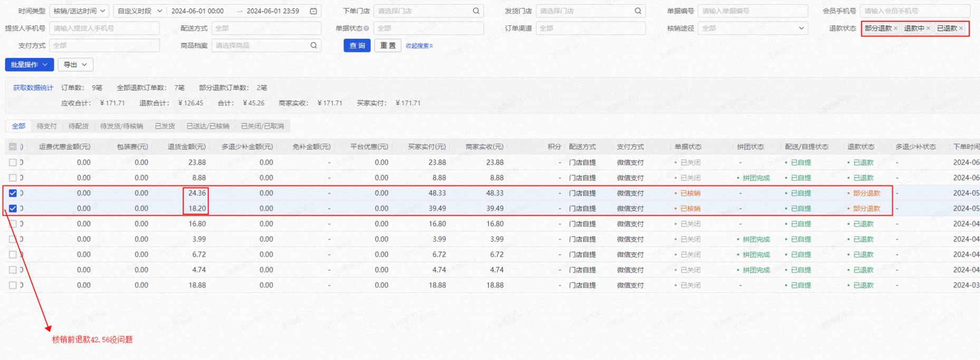
Task: Check the row with refund amount 4.74
Action: pyautogui.click(x=13, y=270)
